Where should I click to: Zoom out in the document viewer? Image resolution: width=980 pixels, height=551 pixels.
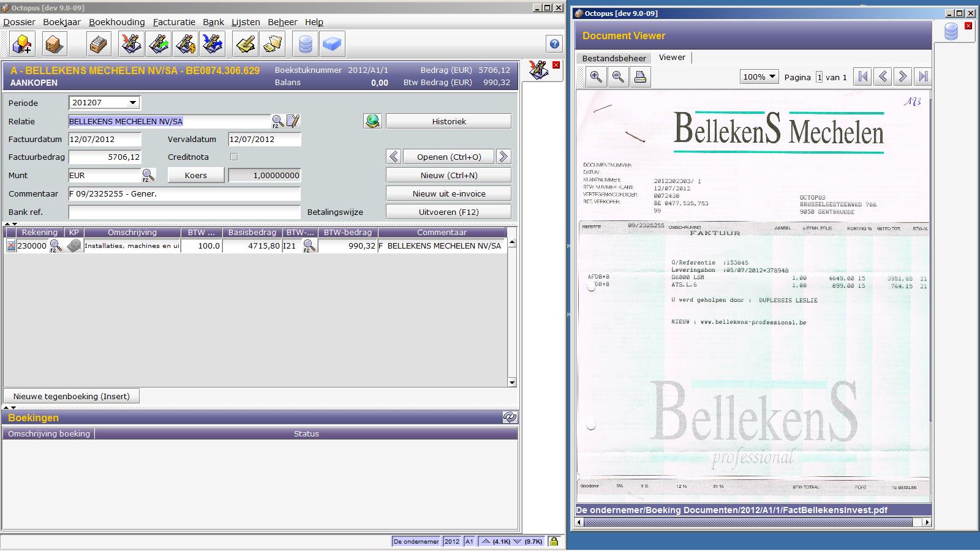(x=618, y=77)
